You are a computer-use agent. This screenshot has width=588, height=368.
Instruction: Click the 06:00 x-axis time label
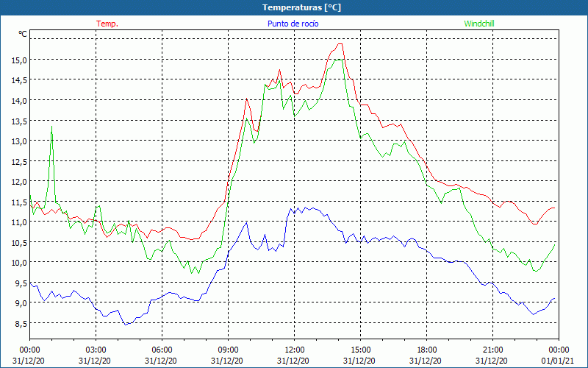pos(162,350)
